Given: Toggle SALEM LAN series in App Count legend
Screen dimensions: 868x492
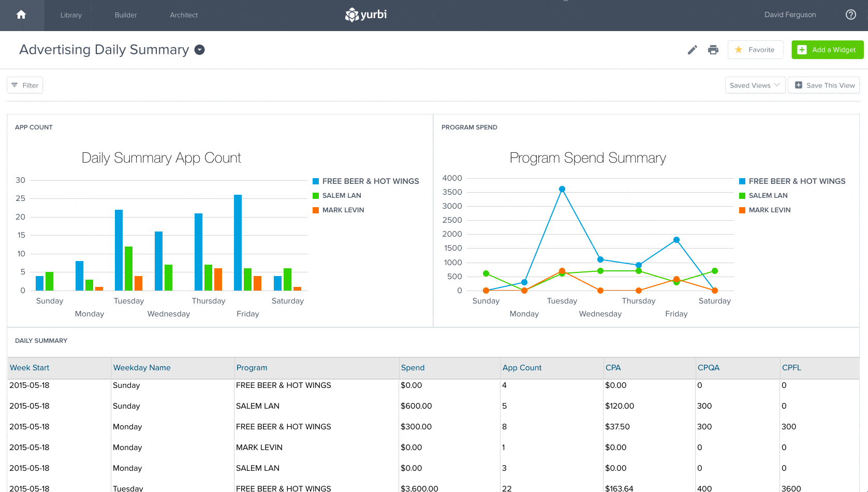Looking at the screenshot, I should click(x=341, y=195).
